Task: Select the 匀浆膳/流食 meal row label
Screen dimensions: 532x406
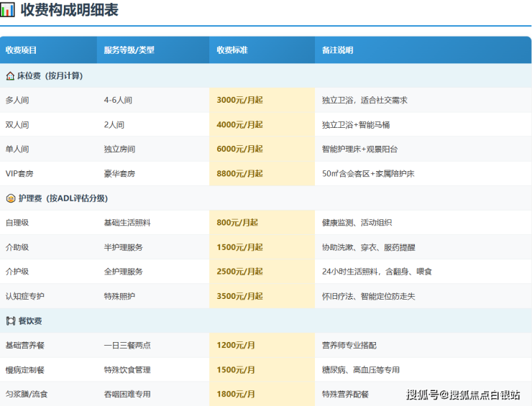Action: pos(27,394)
